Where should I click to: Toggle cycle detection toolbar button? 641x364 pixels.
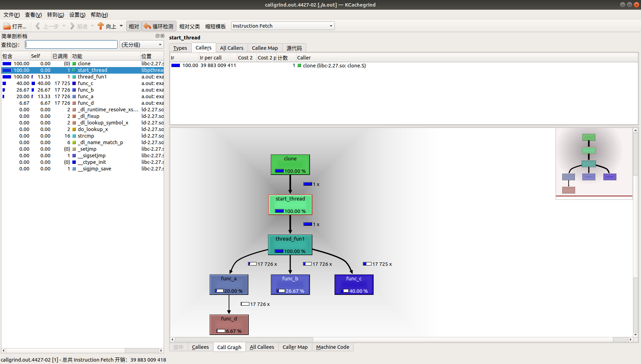tap(159, 26)
